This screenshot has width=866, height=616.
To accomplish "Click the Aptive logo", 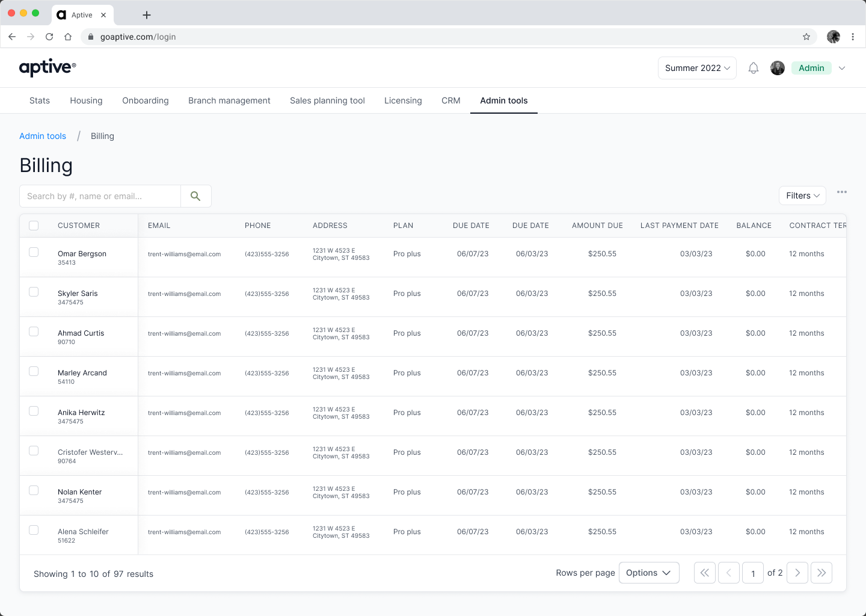I will click(x=48, y=67).
